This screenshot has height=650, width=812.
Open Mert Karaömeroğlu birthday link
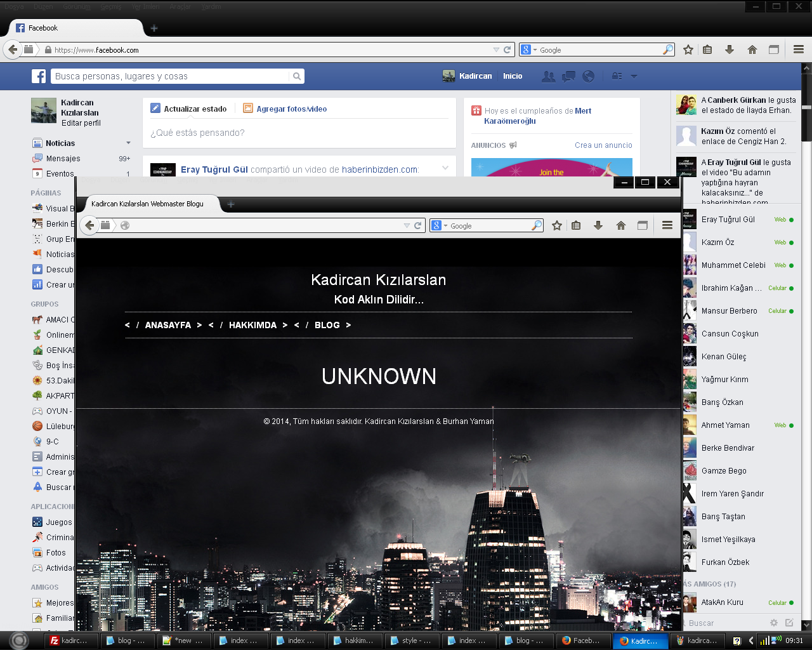point(538,116)
